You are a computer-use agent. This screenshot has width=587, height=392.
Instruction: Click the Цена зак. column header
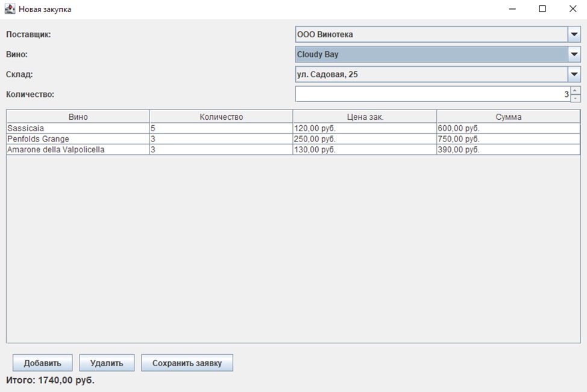(x=365, y=117)
